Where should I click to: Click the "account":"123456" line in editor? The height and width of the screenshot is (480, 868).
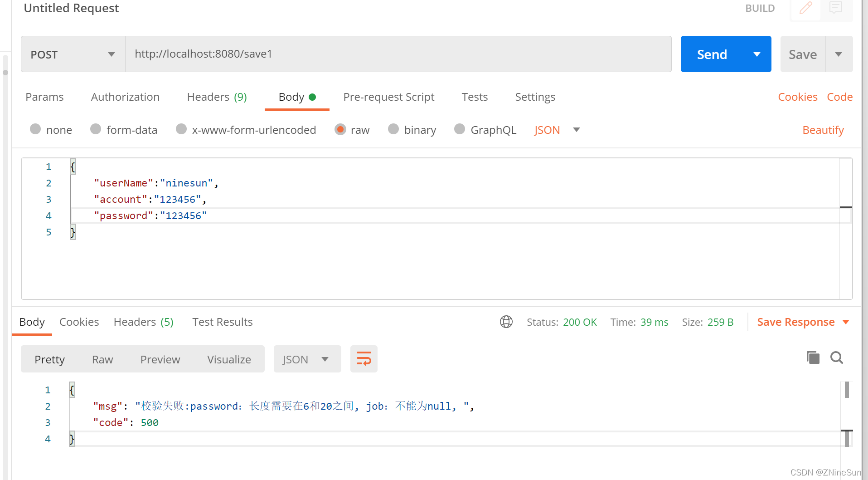(150, 199)
